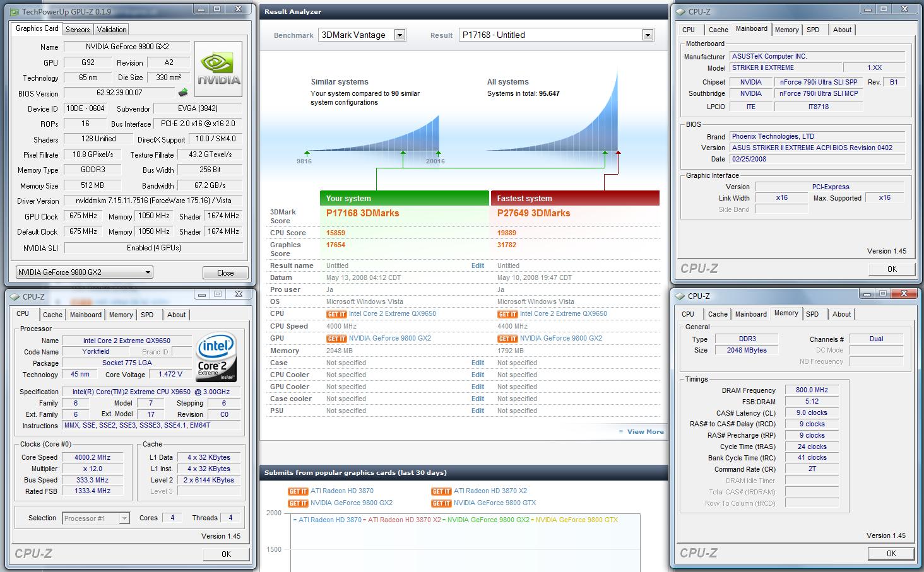
Task: Click the Your system green header
Action: pyautogui.click(x=405, y=199)
